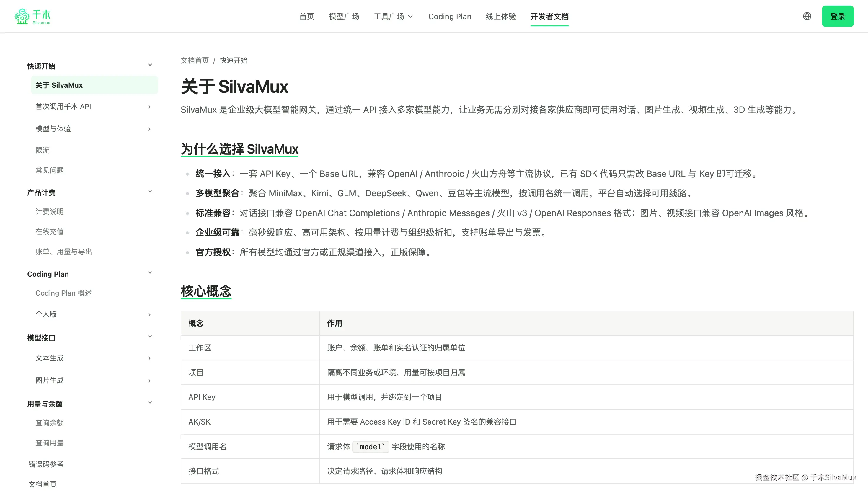Select the 开发者文档 navigation tab
The height and width of the screenshot is (493, 868).
pos(549,16)
